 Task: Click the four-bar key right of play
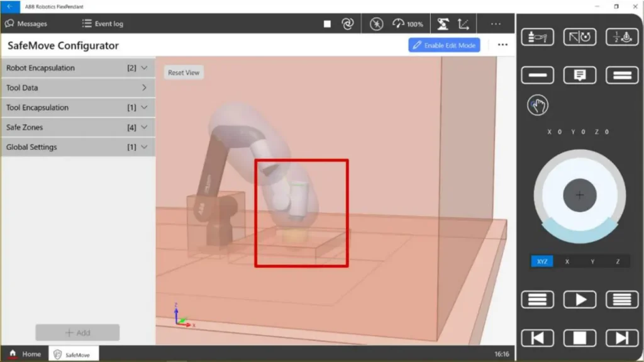[622, 300]
